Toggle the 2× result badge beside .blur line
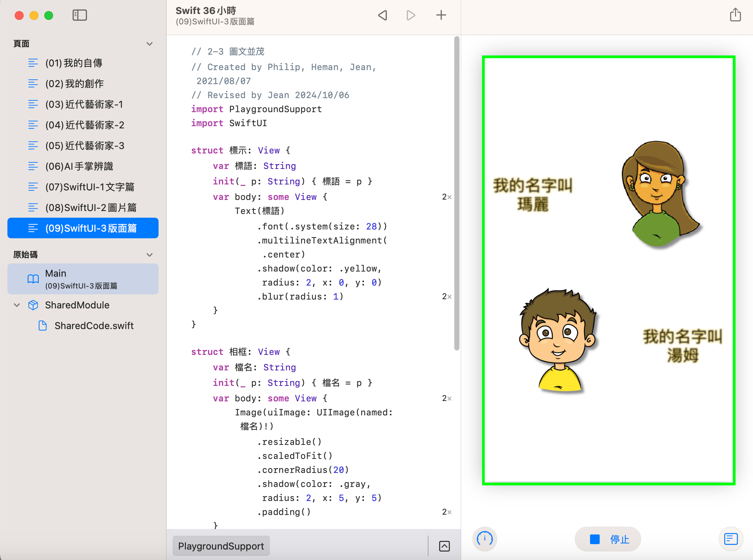This screenshot has width=753, height=560. coord(446,297)
